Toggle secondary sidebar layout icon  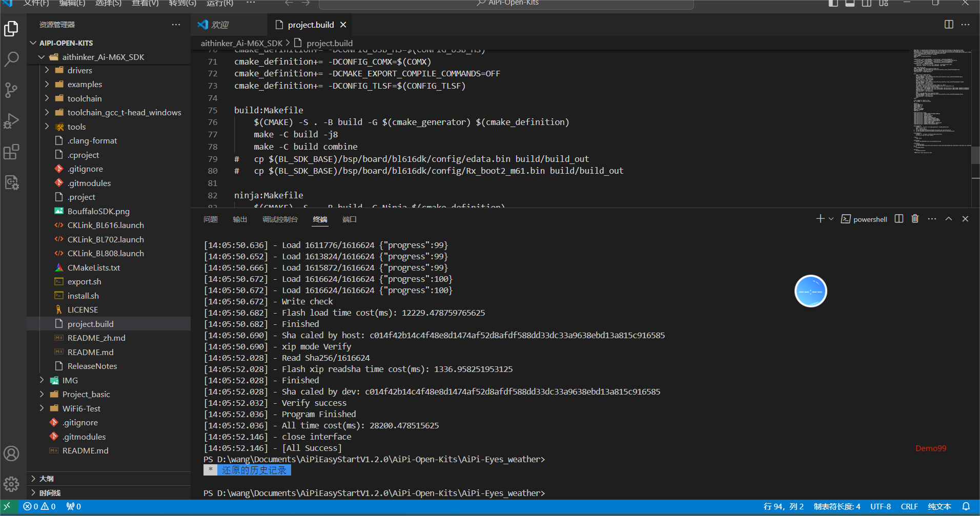tap(867, 3)
